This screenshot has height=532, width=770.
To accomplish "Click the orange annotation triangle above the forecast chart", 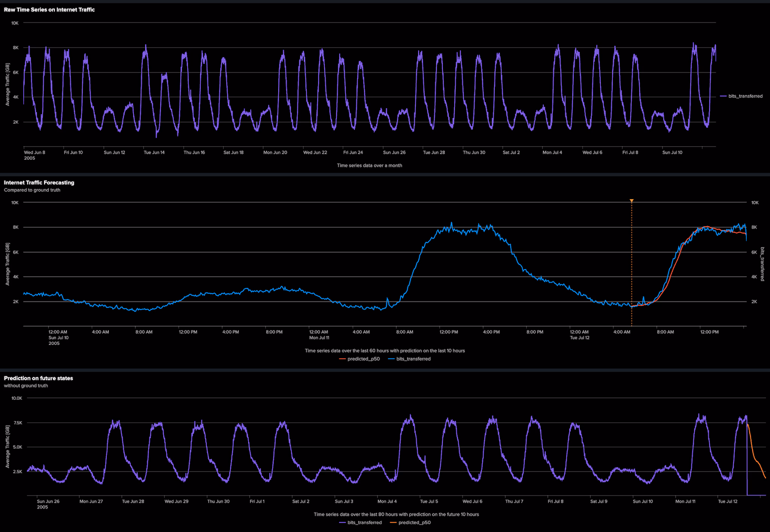I will 631,201.
